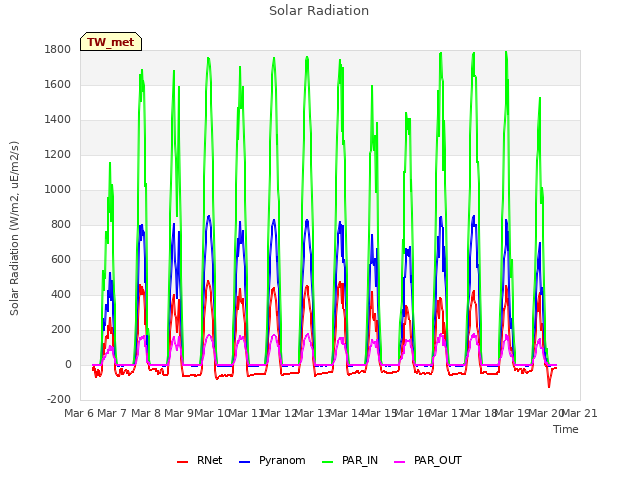Click the 1600 y-axis tick label

58,84
